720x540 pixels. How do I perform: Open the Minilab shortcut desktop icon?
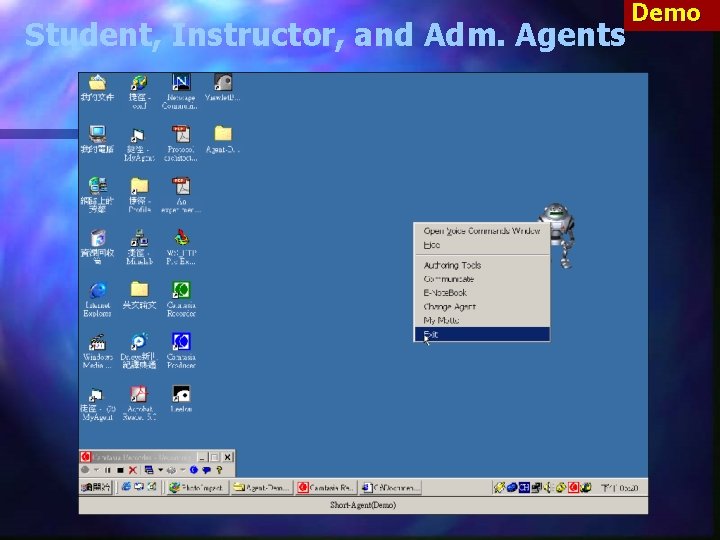(x=139, y=247)
